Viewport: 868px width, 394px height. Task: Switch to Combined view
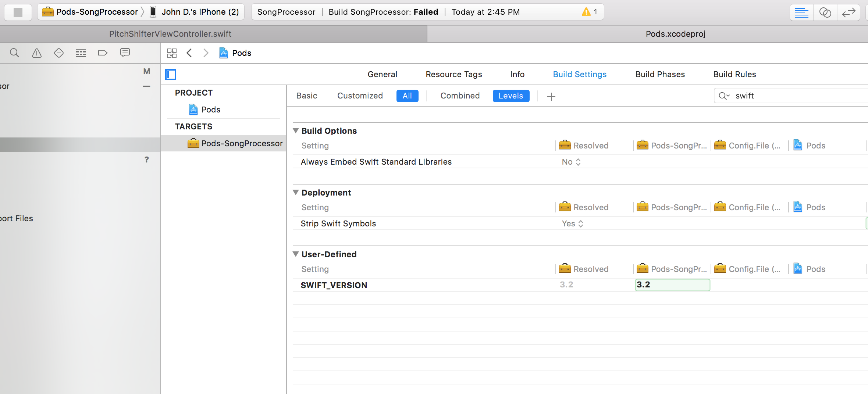pyautogui.click(x=460, y=96)
